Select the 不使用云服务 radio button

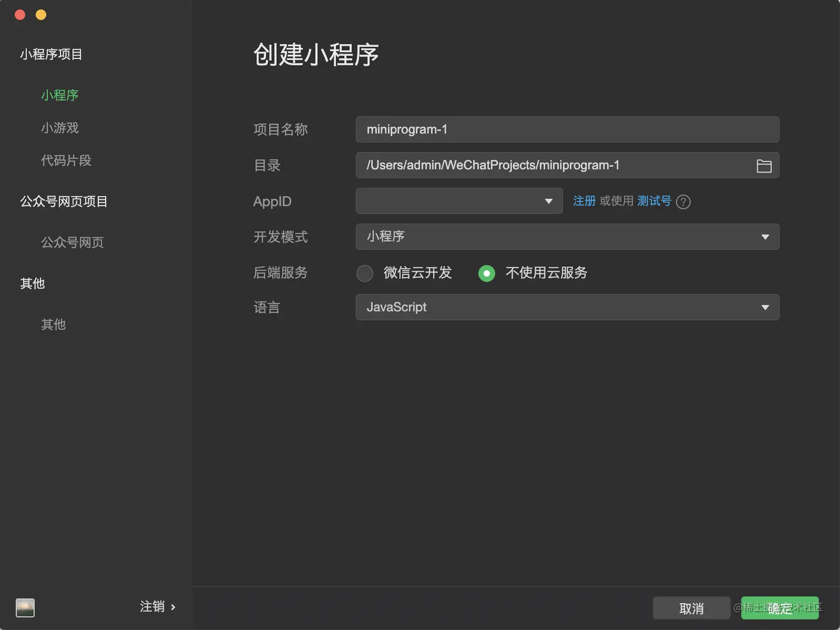(x=487, y=273)
